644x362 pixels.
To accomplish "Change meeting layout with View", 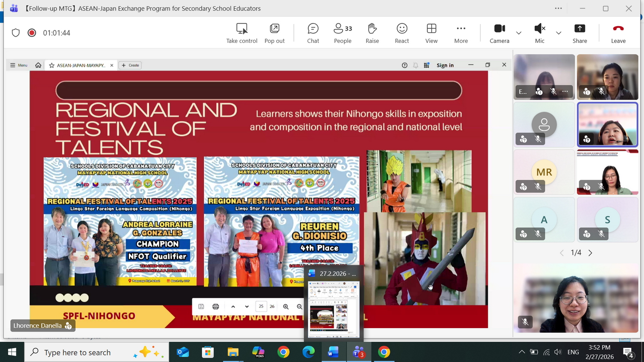I will (431, 33).
